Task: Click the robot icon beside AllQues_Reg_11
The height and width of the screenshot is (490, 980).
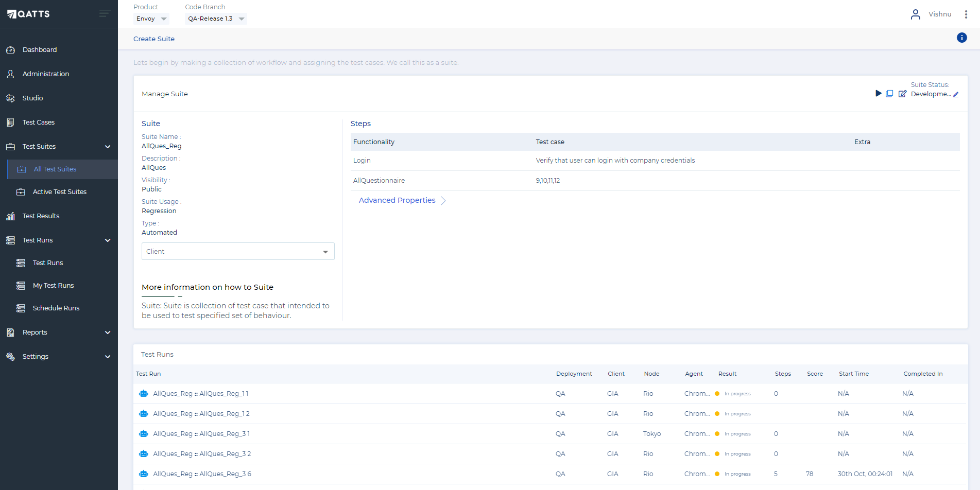Action: tap(143, 393)
